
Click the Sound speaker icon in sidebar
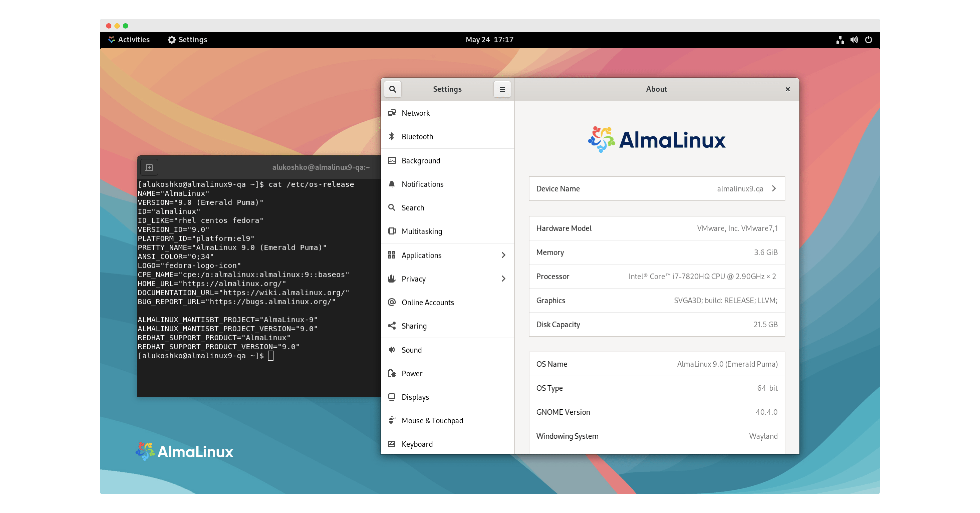click(391, 350)
